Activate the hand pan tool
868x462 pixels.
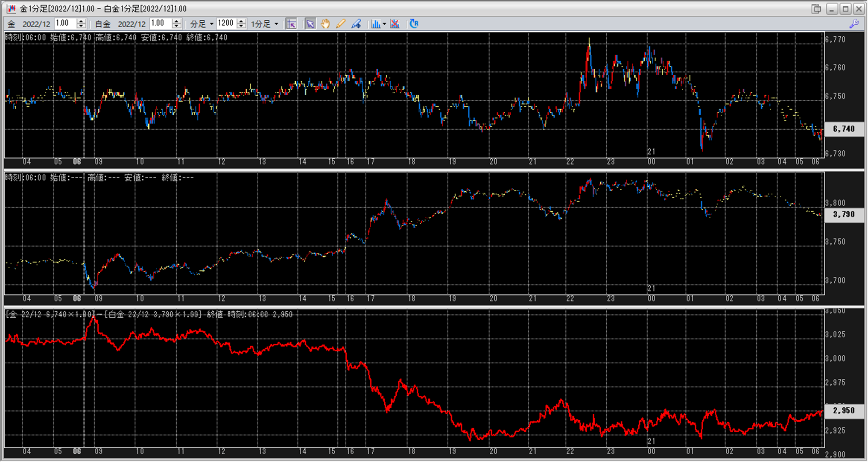[325, 24]
